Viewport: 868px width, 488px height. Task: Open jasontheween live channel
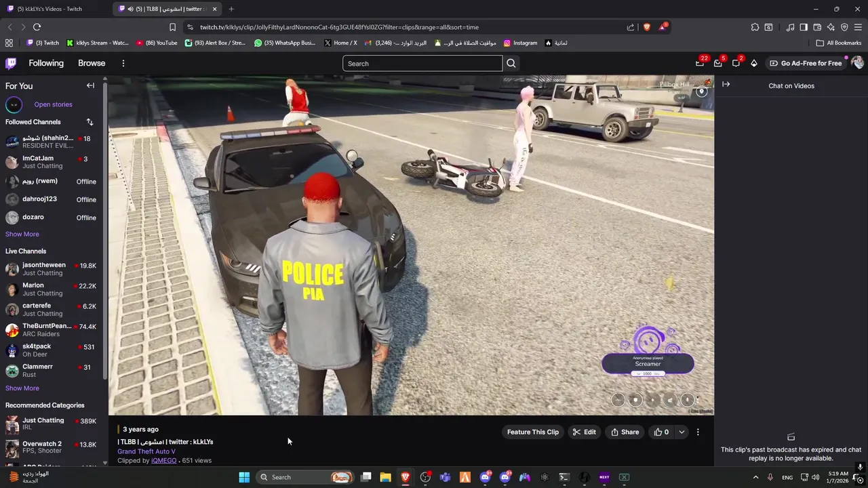point(52,269)
